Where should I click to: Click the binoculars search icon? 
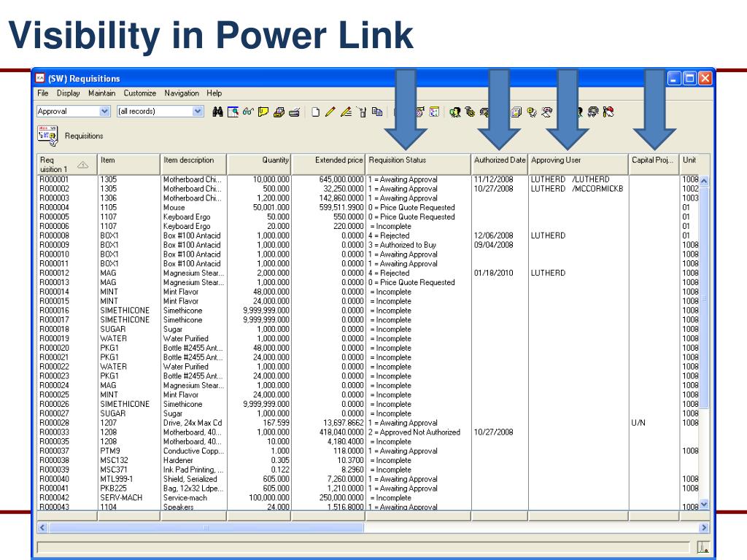pyautogui.click(x=217, y=112)
